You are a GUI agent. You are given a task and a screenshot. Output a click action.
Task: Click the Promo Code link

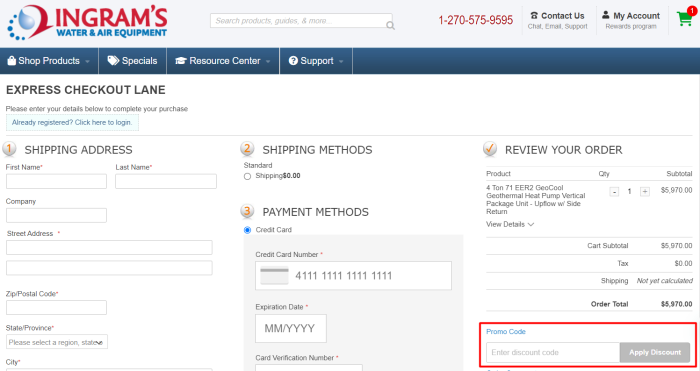(506, 332)
